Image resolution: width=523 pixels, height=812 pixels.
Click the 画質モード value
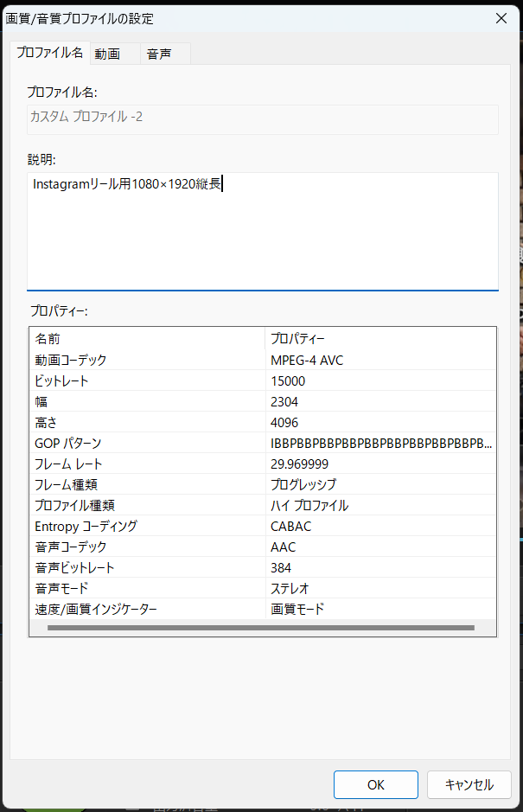click(x=297, y=609)
